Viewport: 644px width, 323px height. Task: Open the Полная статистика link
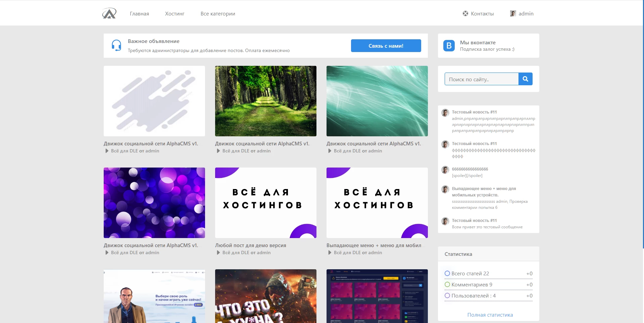[490, 315]
